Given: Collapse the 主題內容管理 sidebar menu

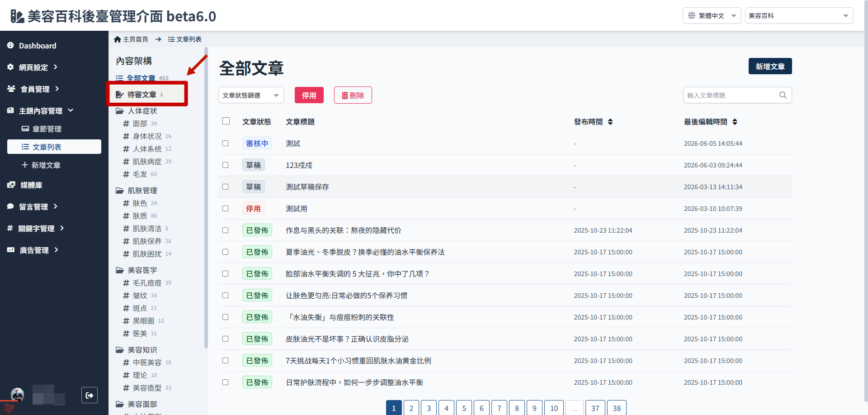Looking at the screenshot, I should coord(71,110).
